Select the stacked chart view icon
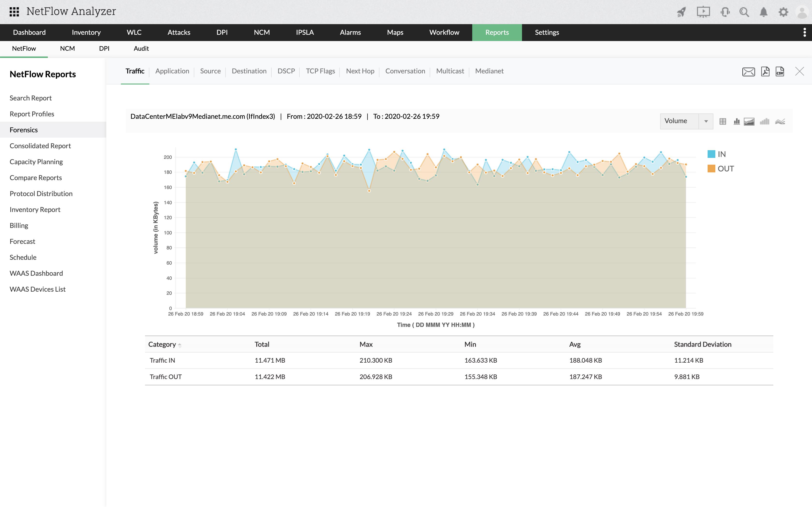 (x=765, y=121)
